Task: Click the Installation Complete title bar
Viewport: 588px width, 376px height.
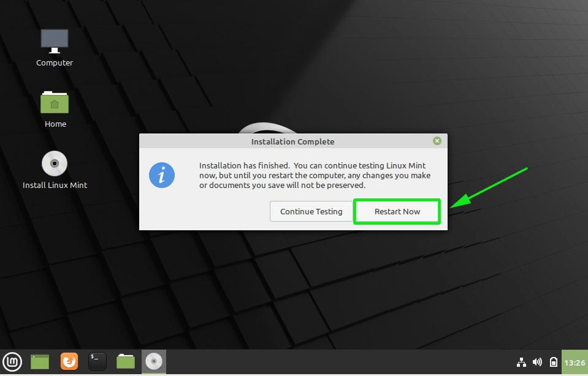Action: tap(293, 141)
